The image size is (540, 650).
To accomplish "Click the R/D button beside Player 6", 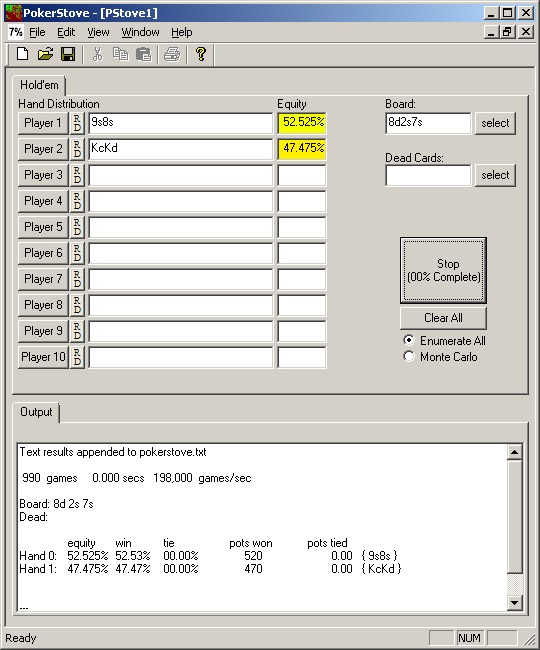I will pyautogui.click(x=77, y=253).
